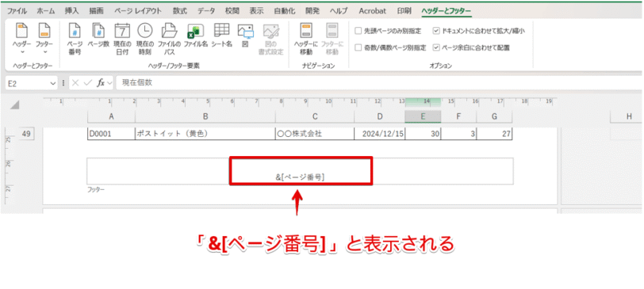Viewport: 644px width, 289px height.
Task: Switch to the 数式 tab
Action: [179, 11]
